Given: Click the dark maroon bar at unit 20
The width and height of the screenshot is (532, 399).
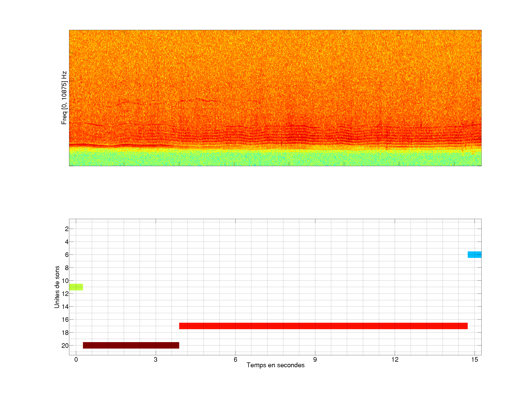Looking at the screenshot, I should tap(131, 345).
